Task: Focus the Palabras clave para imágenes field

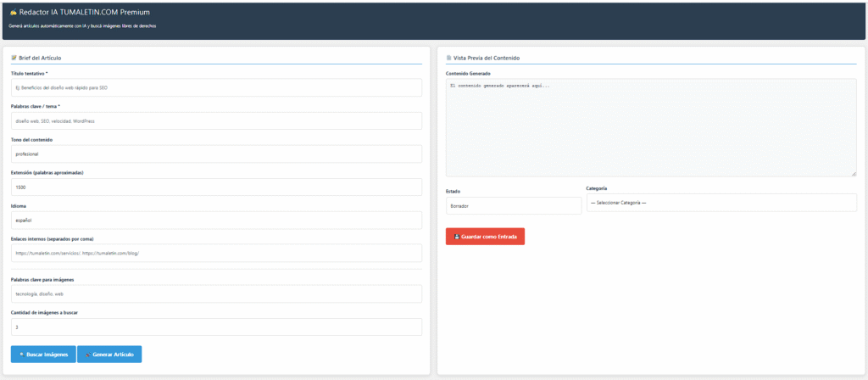Action: [x=216, y=294]
